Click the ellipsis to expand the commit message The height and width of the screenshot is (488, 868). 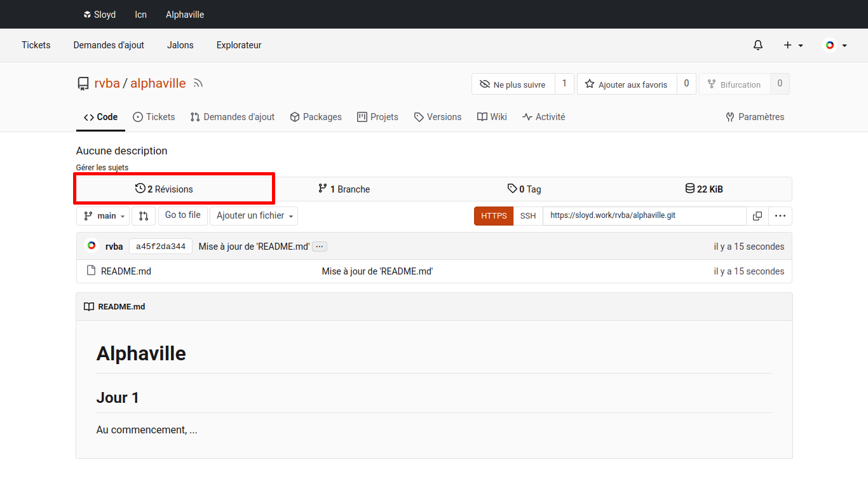(320, 247)
